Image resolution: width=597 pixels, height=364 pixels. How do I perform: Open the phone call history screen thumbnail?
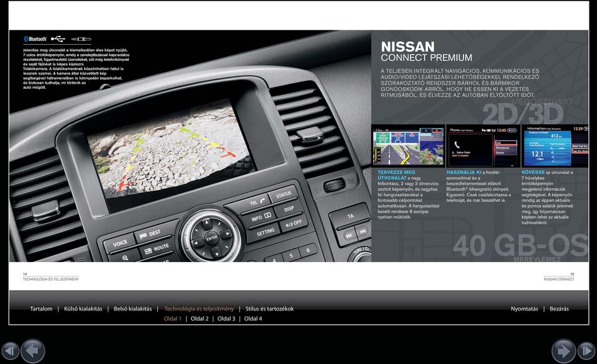(483, 146)
